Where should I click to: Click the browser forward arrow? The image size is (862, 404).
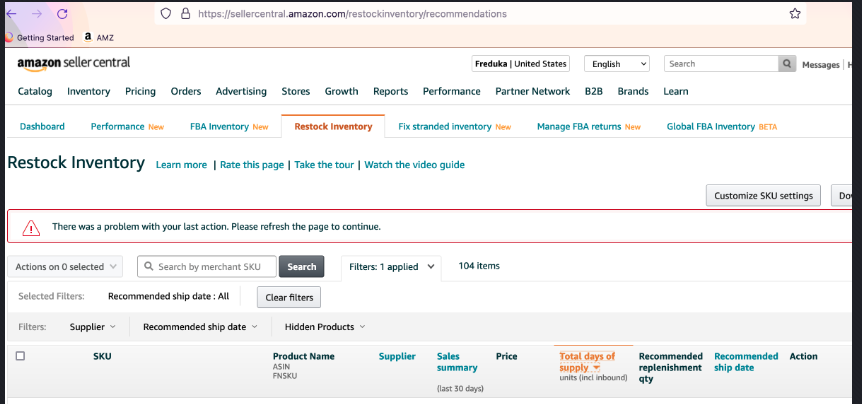click(x=37, y=14)
